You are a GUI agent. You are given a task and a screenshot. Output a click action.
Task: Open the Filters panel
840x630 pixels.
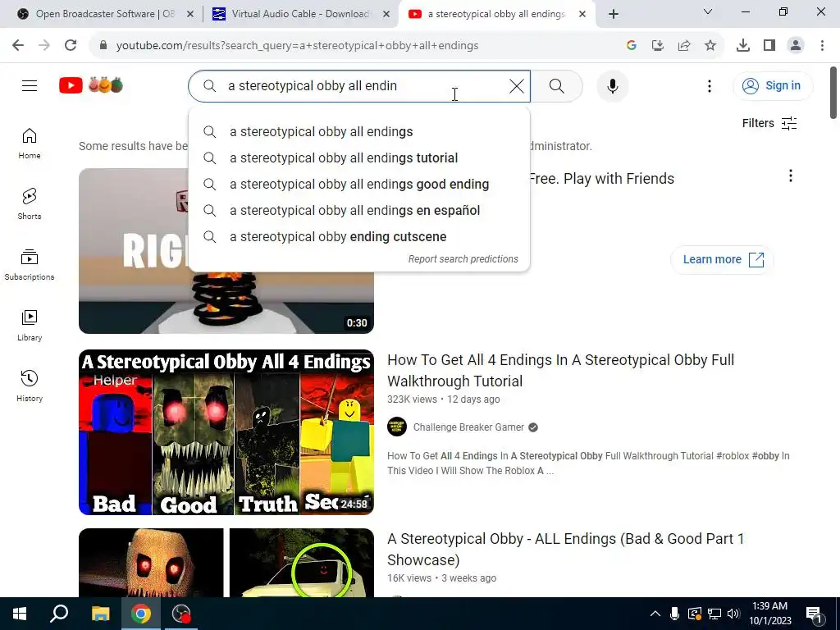[769, 123]
